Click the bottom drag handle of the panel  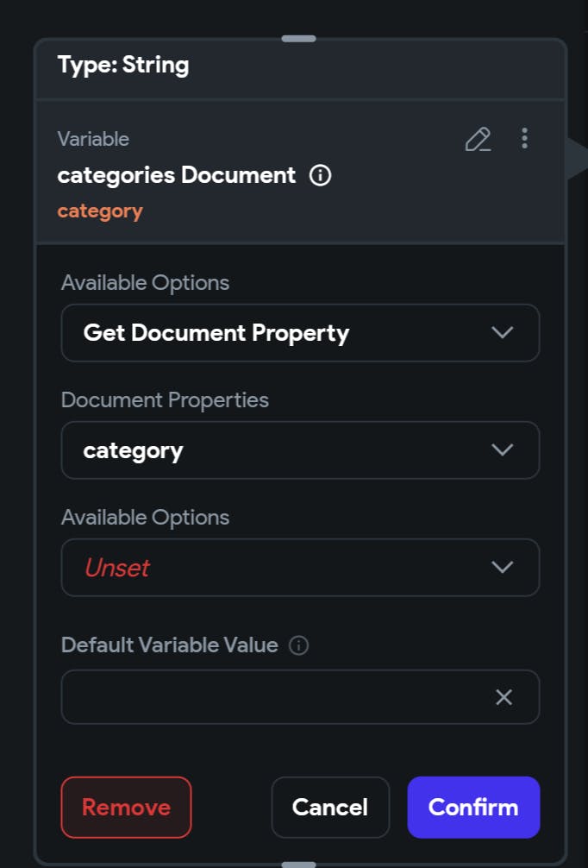click(298, 864)
